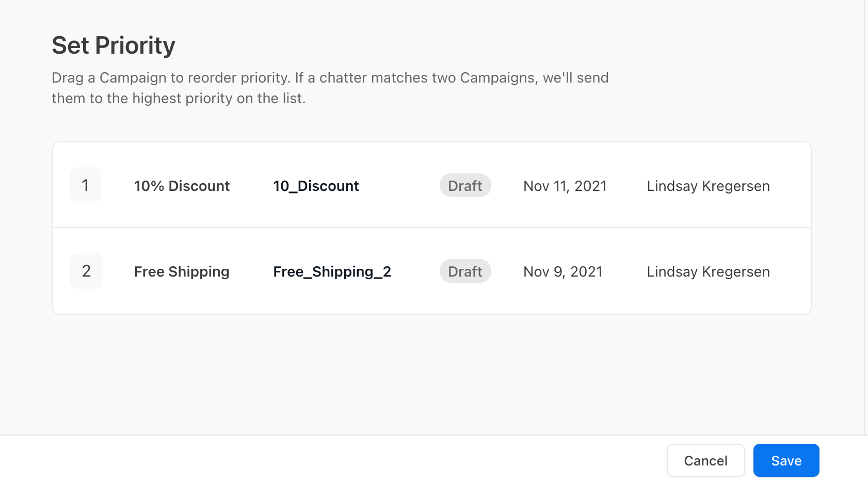Viewport: 868px width, 483px height.
Task: Select the priority 2 number badge
Action: [86, 271]
